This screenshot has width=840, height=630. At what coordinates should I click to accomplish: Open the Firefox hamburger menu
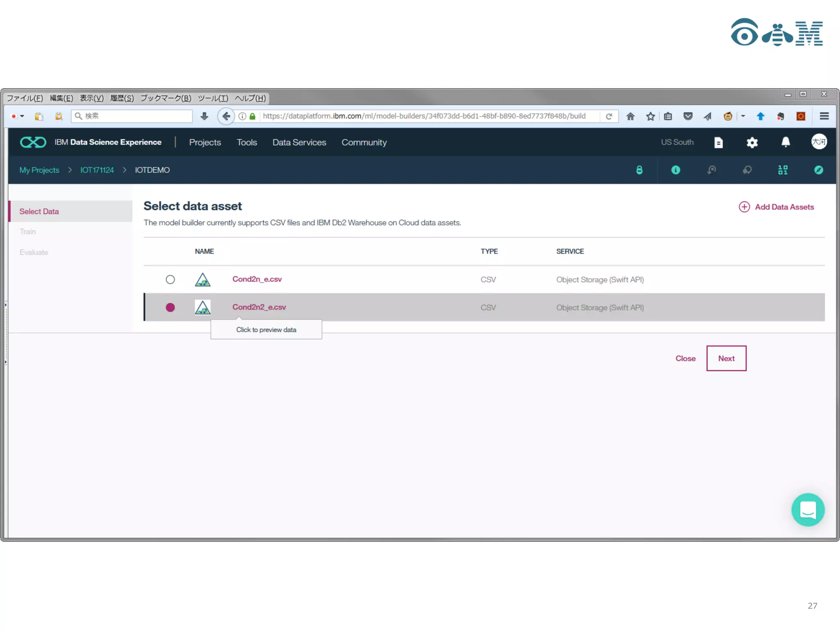pos(824,116)
